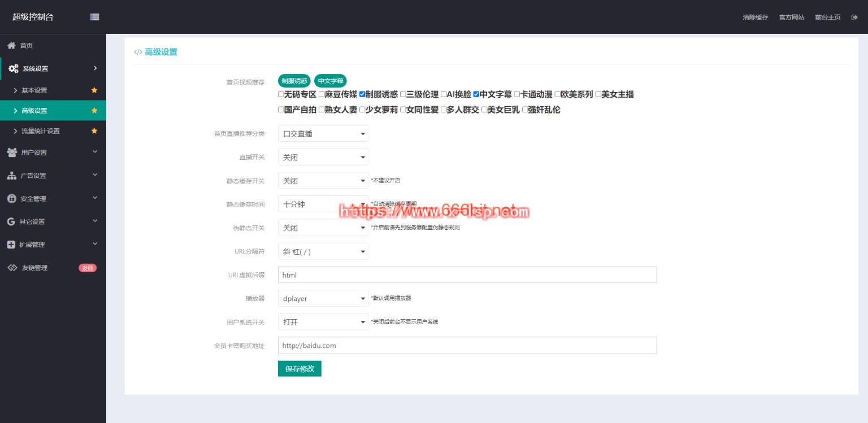This screenshot has width=868, height=423.
Task: Expand the 安全管理 sidebar section
Action: [53, 199]
